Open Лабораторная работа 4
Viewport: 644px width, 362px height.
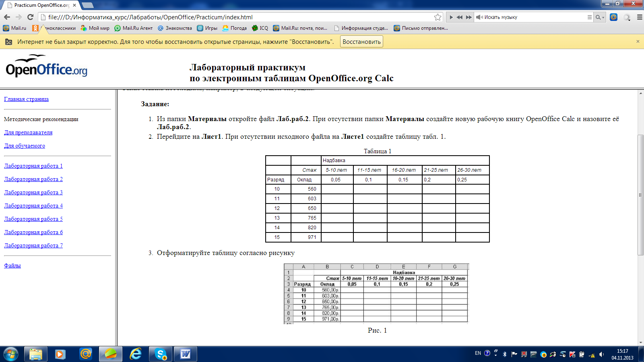(33, 206)
